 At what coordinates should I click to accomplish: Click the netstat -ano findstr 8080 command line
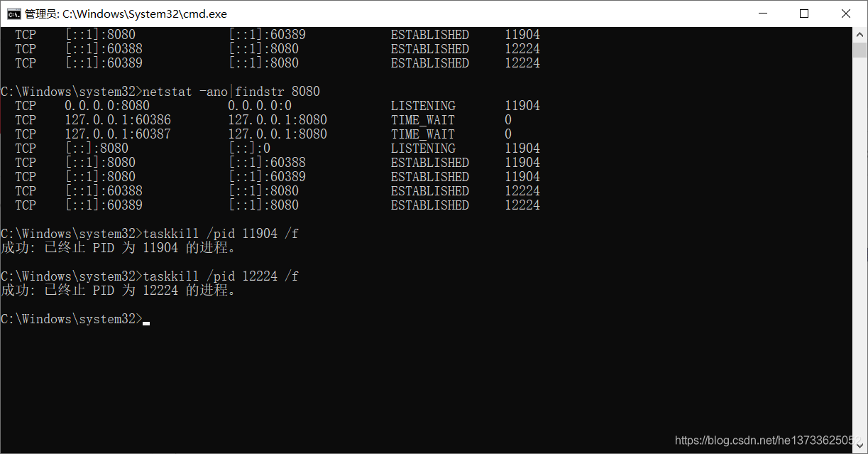pos(234,91)
